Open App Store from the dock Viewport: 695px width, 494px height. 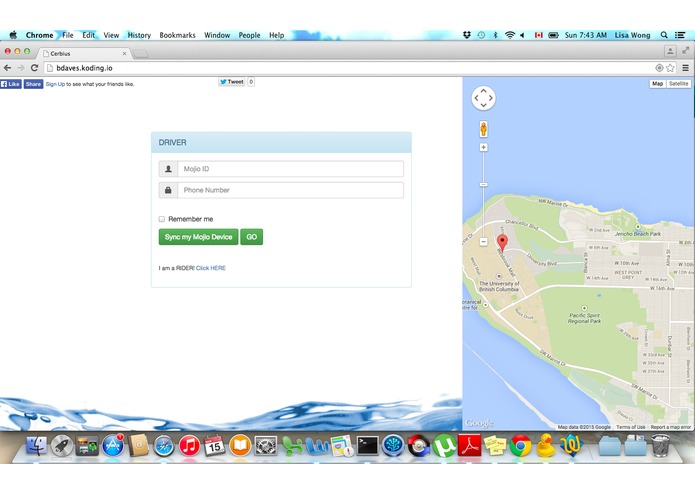[x=113, y=445]
